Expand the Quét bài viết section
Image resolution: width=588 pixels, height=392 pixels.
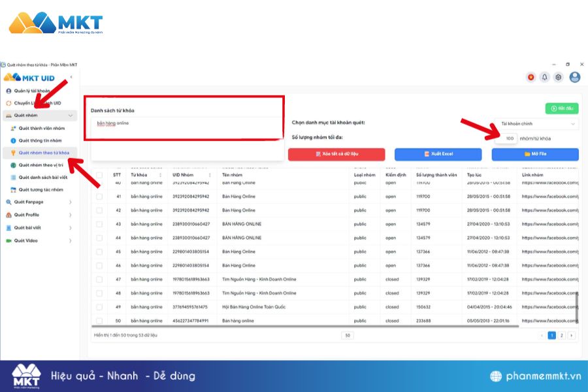(71, 228)
